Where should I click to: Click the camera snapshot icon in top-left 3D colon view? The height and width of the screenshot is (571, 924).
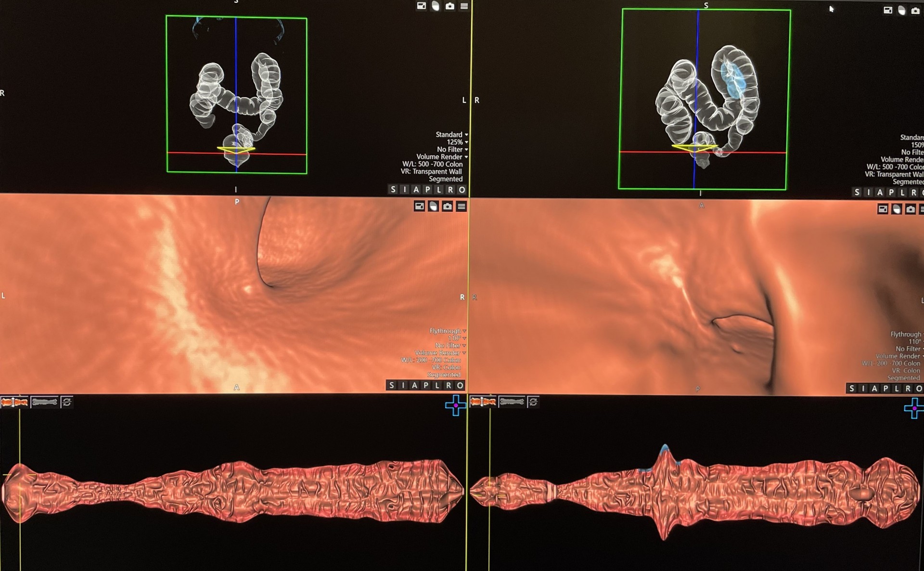click(x=449, y=6)
